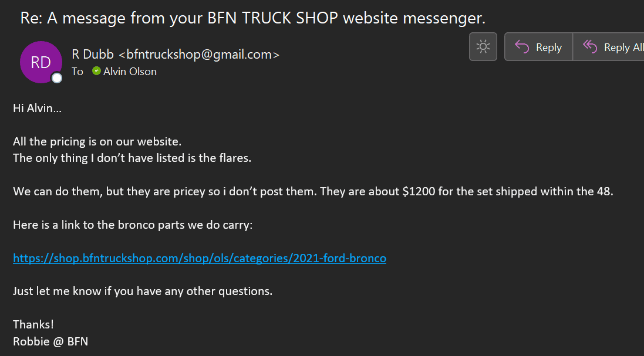Click the 'All the pricing is on our website' line
This screenshot has height=356, width=644.
(x=97, y=141)
